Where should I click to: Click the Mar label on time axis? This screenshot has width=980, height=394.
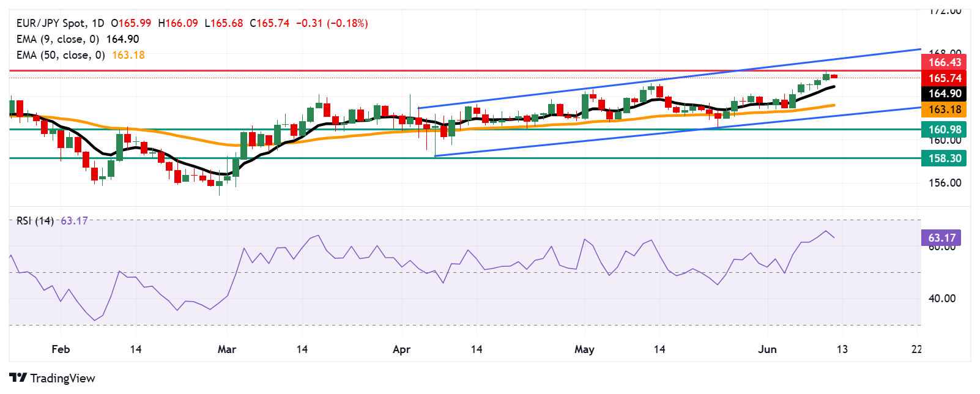[x=227, y=349]
